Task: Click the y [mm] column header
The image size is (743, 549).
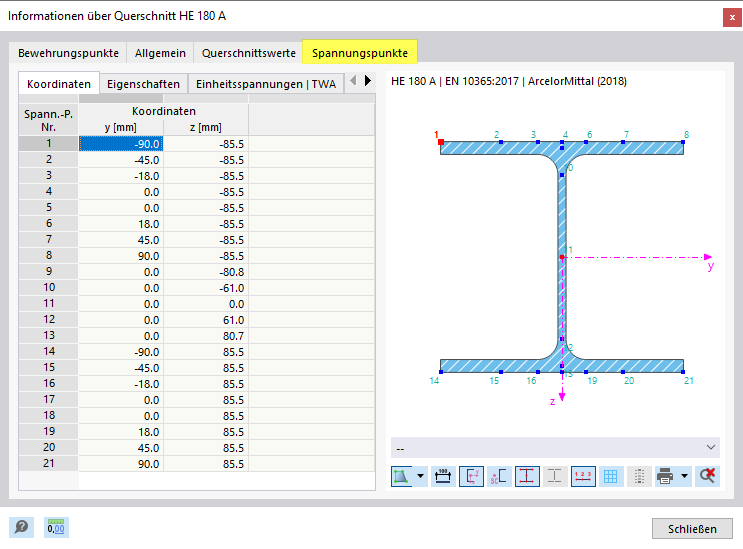Action: point(121,127)
